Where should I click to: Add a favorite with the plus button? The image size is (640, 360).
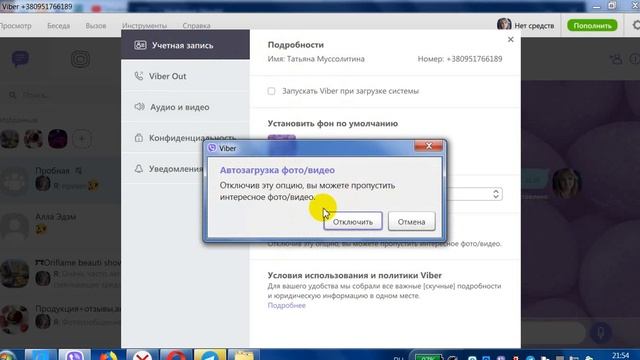(82, 139)
